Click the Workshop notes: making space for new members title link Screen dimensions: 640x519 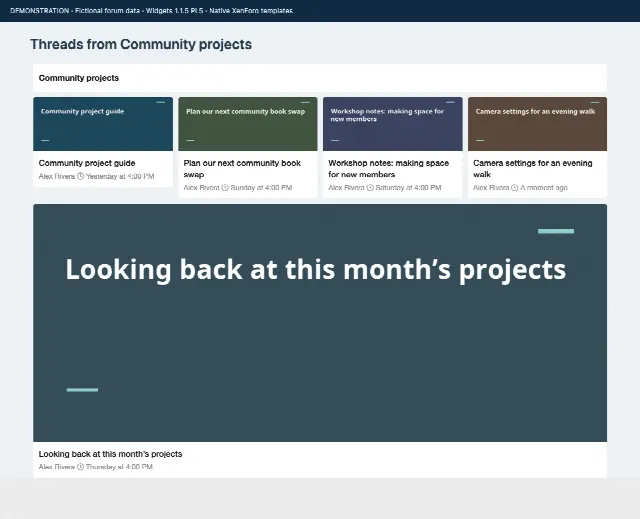(x=388, y=169)
